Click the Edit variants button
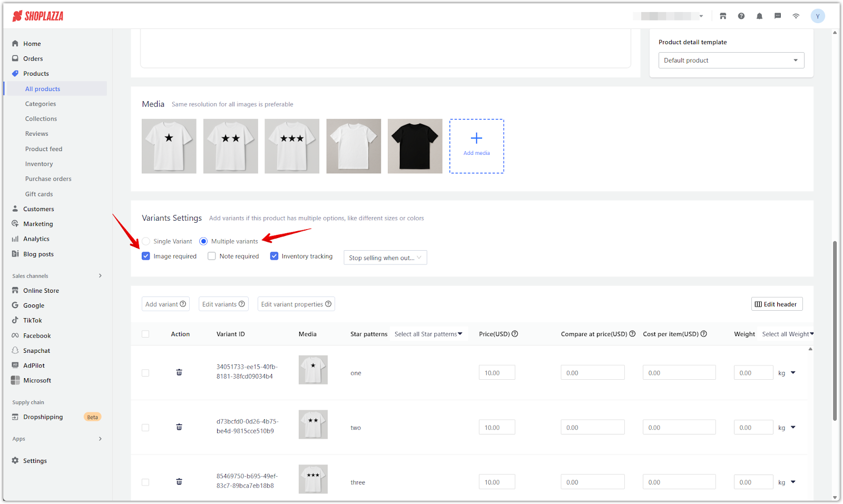This screenshot has width=843, height=504. coord(223,304)
